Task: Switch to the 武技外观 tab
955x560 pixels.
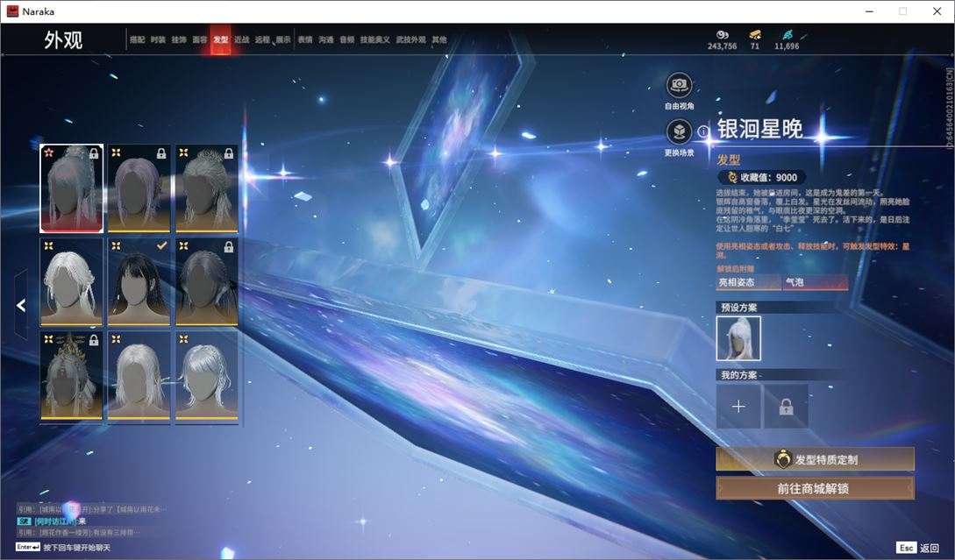Action: pyautogui.click(x=411, y=39)
